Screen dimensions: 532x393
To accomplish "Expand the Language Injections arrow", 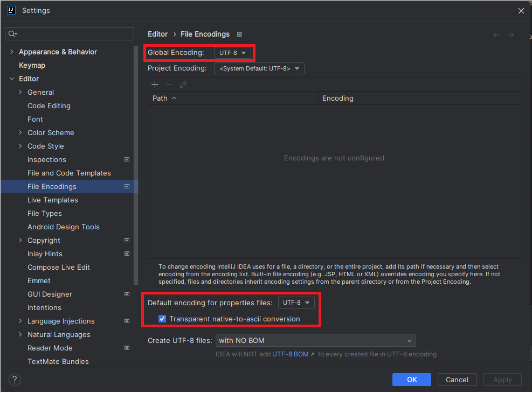I will (x=20, y=321).
